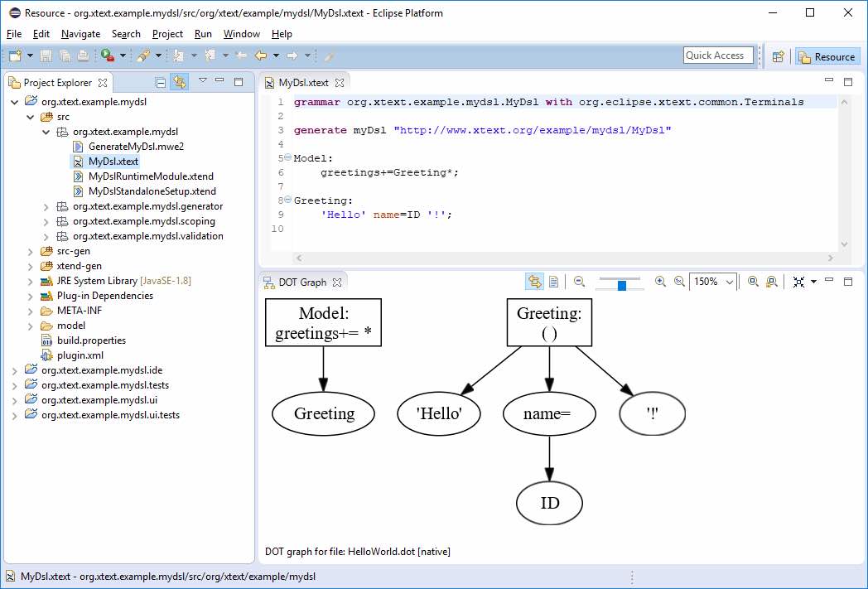Open the Quick Access field
The width and height of the screenshot is (868, 589).
[717, 55]
